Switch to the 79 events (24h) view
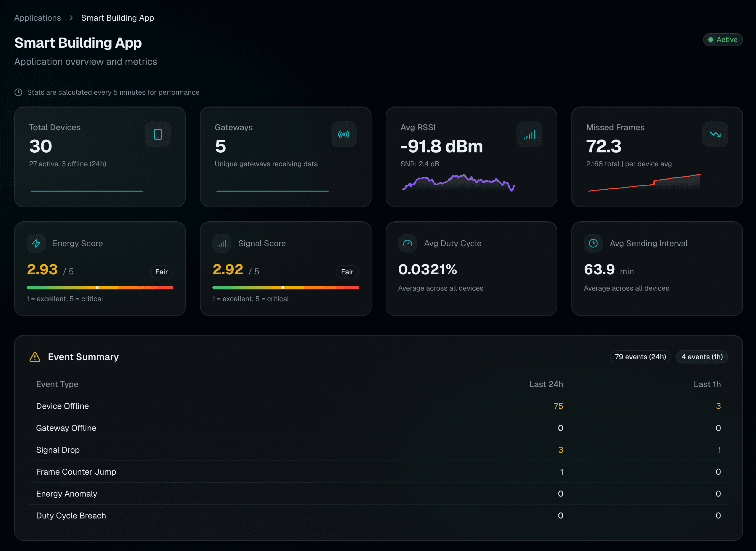 pos(640,357)
